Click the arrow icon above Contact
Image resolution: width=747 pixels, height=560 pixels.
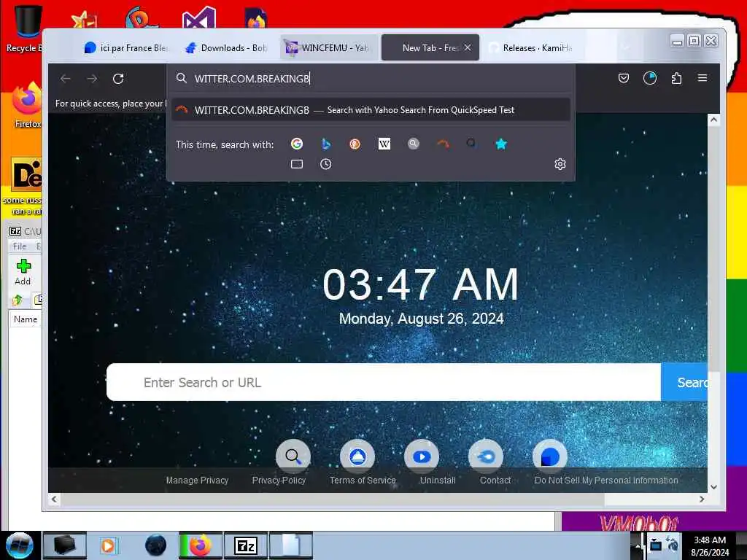(486, 456)
